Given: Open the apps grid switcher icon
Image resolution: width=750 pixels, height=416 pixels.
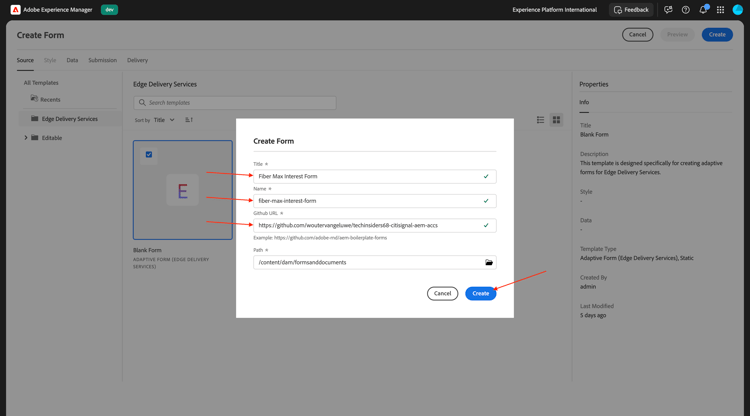Looking at the screenshot, I should [x=720, y=10].
